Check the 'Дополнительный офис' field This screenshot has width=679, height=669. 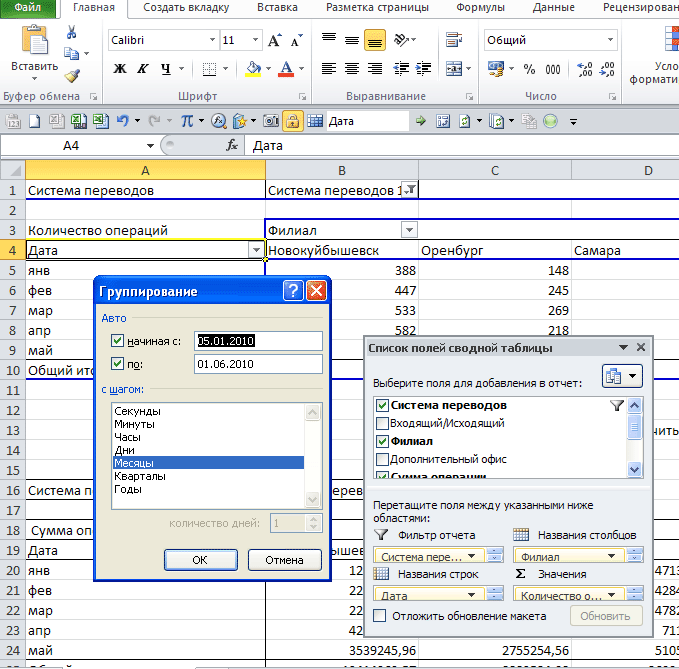coord(382,459)
